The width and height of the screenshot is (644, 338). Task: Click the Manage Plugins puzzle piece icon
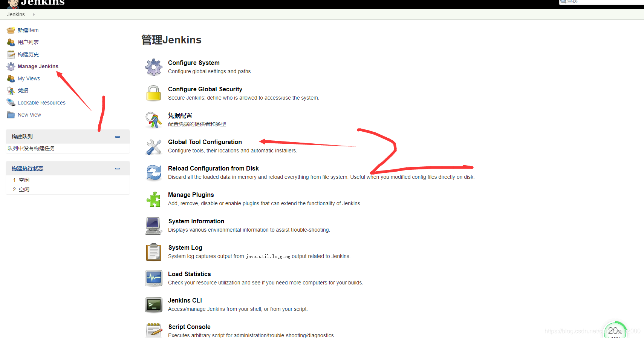click(x=154, y=200)
